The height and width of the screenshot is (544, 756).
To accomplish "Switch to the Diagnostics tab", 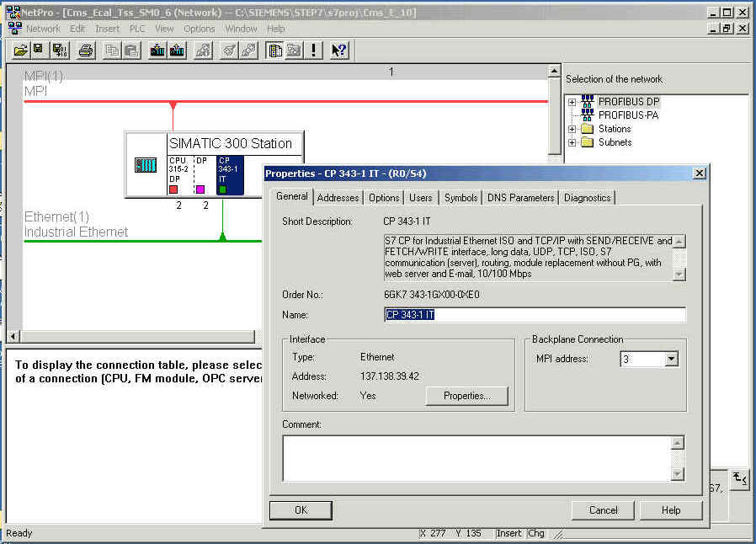I will pyautogui.click(x=588, y=198).
